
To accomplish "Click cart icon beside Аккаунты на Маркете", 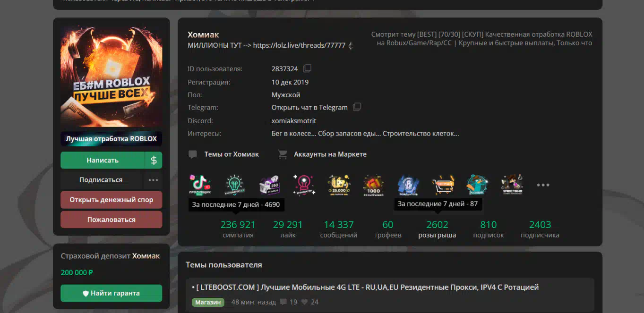I will coord(283,154).
